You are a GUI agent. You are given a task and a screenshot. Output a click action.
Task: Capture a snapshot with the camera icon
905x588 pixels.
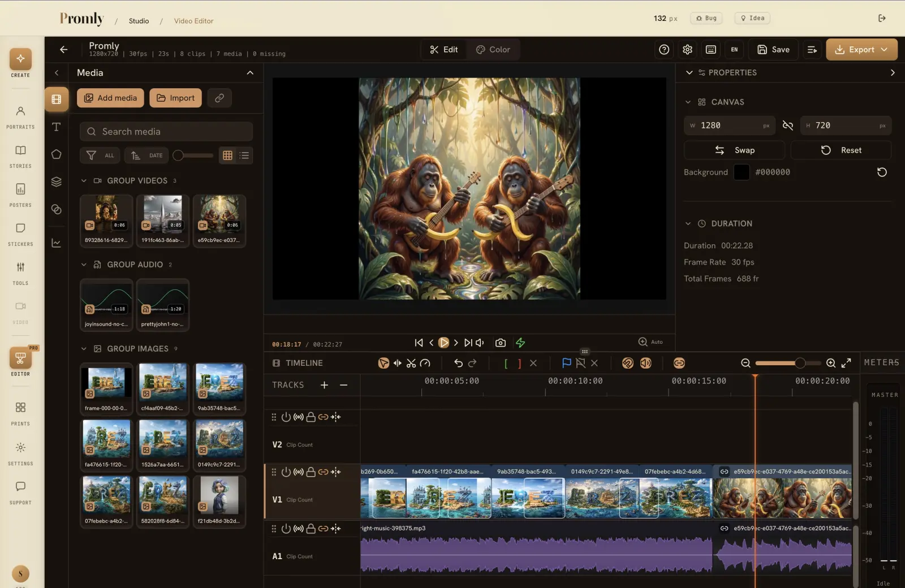[501, 343]
